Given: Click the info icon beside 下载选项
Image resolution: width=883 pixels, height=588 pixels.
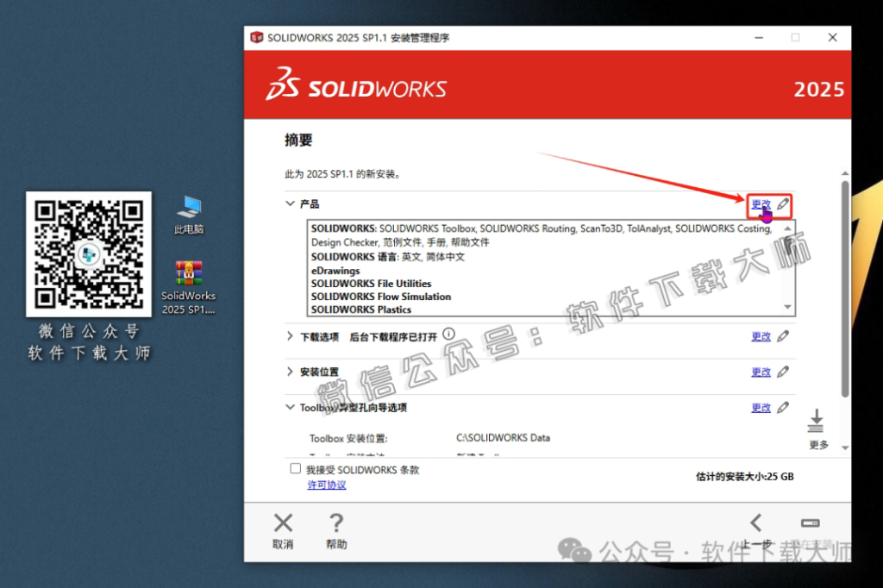Looking at the screenshot, I should 448,335.
